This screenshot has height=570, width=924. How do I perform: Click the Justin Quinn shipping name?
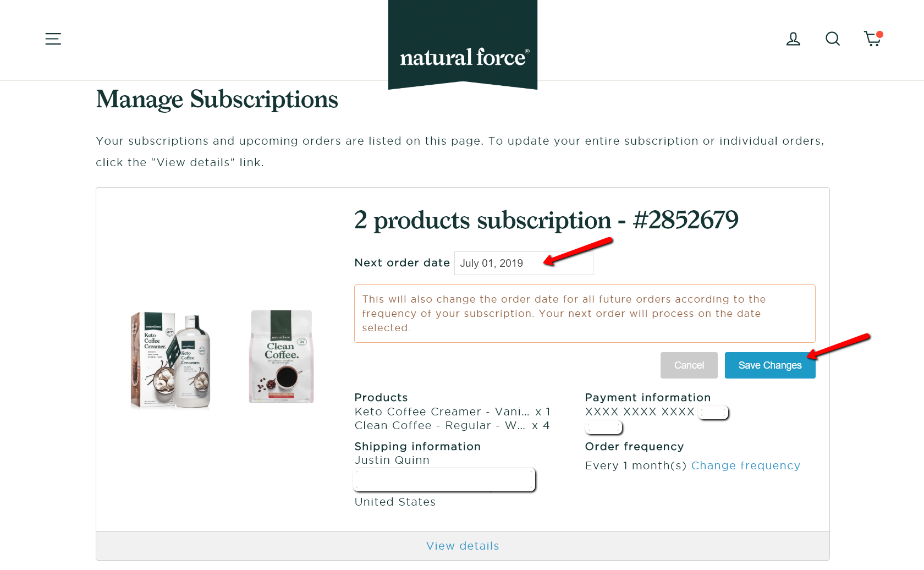coord(392,460)
